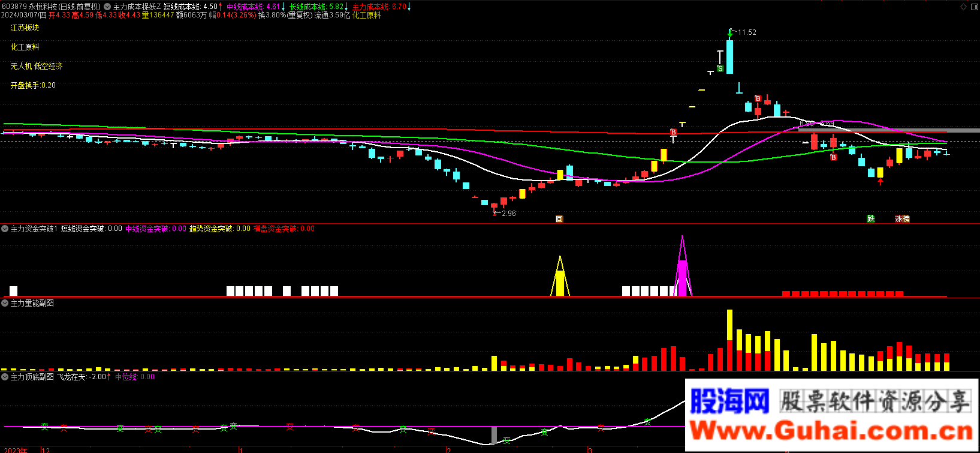
Task: Click the green 跌 marker below the chart
Action: point(870,219)
